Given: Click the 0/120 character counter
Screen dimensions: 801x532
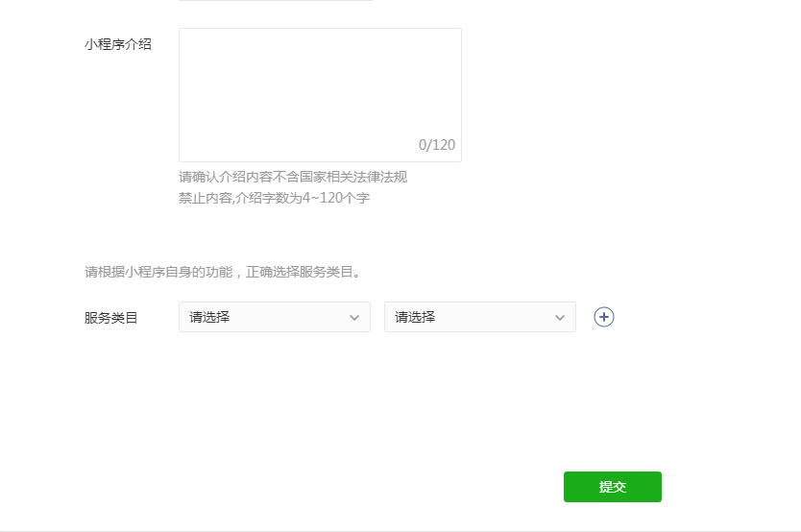Looking at the screenshot, I should pyautogui.click(x=437, y=145).
